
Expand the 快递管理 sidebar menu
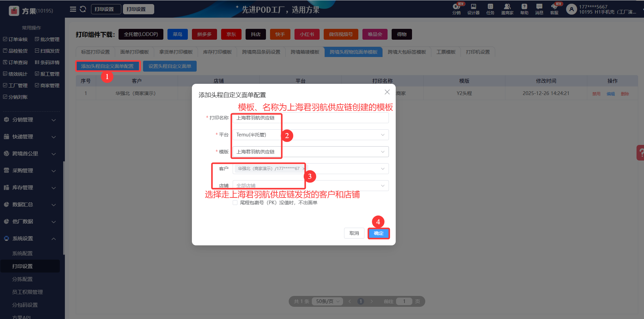30,137
